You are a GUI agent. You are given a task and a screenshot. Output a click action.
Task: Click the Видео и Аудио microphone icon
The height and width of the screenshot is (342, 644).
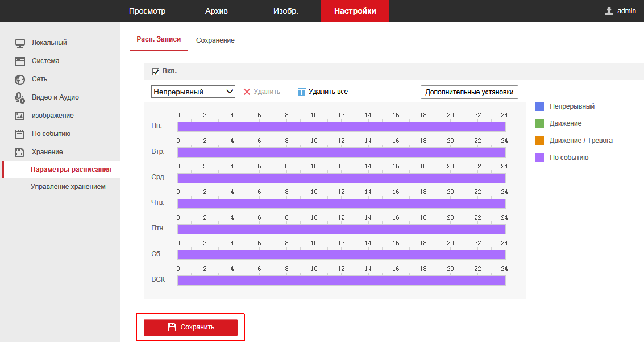pyautogui.click(x=20, y=97)
